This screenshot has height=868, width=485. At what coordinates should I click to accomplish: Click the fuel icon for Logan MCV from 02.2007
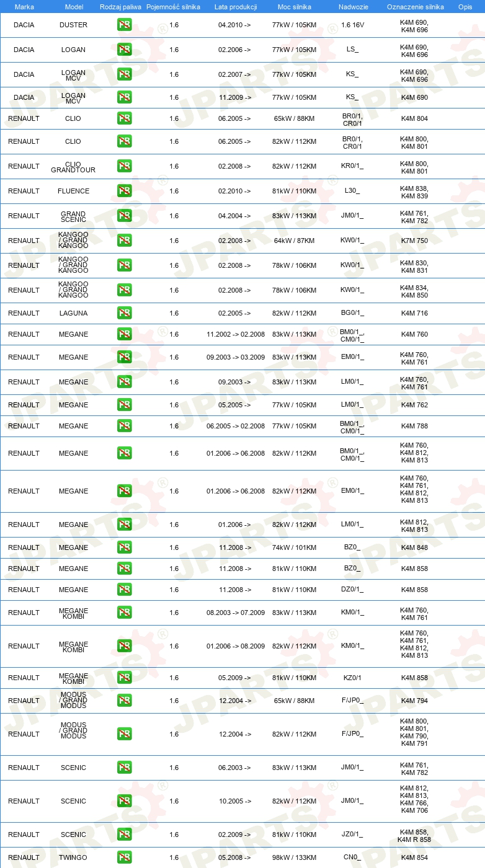click(x=124, y=74)
